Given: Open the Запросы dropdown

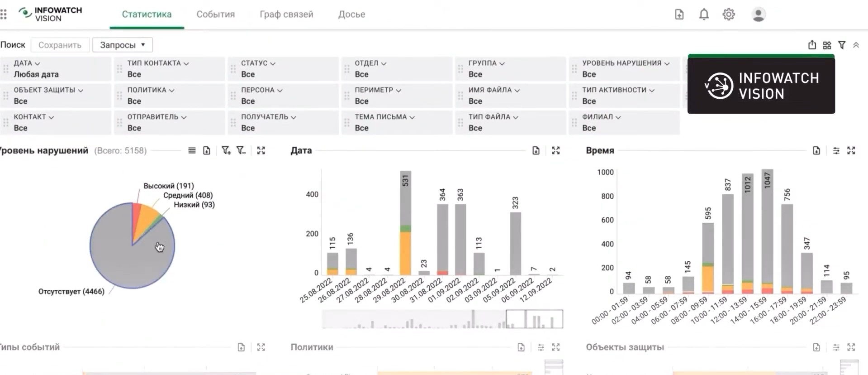Looking at the screenshot, I should coord(122,45).
